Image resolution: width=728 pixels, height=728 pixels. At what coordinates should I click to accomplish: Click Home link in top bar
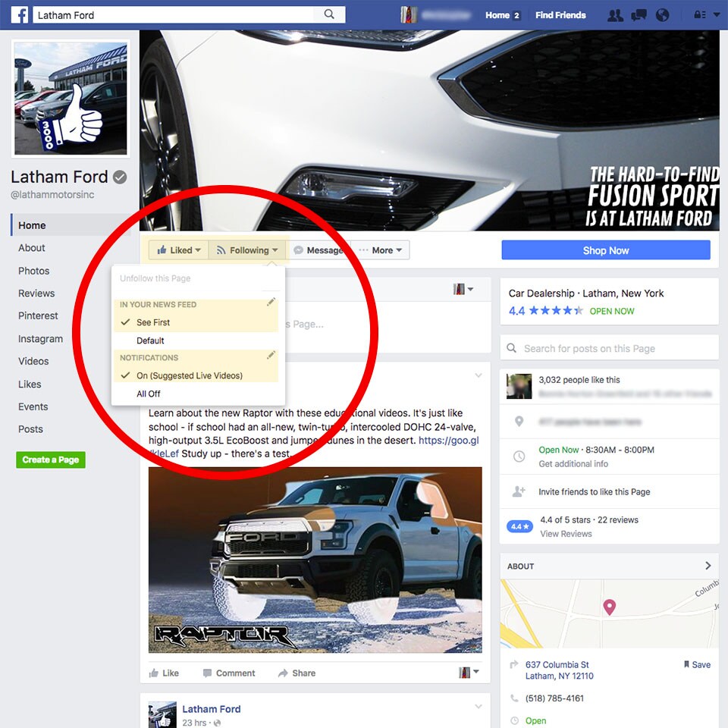[x=497, y=15]
